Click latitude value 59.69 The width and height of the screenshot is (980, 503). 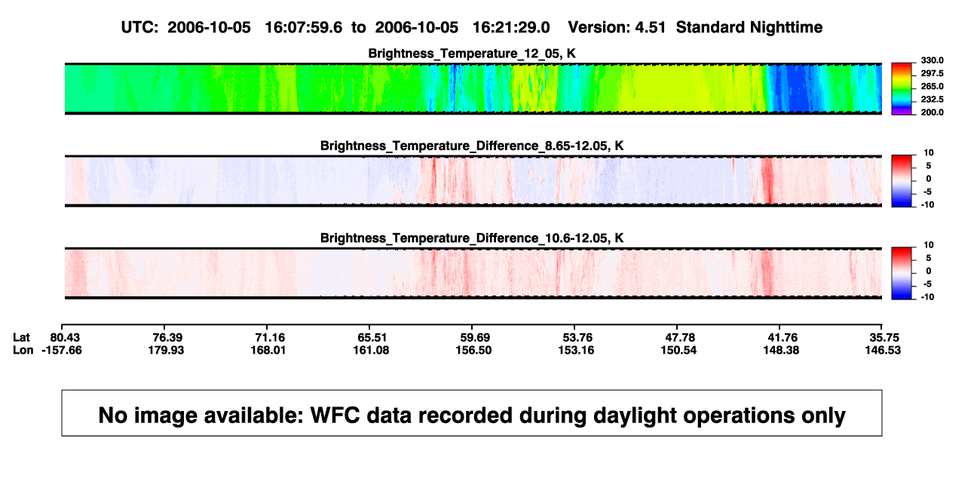[473, 336]
